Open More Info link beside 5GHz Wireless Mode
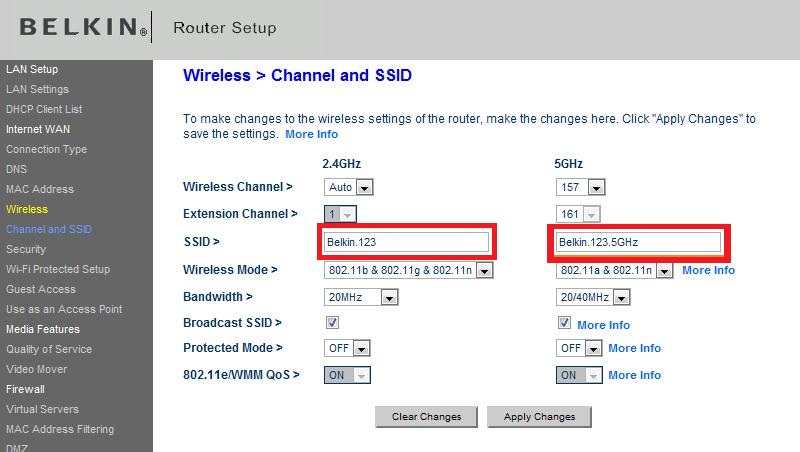Screen dimensions: 800x452 tap(708, 270)
